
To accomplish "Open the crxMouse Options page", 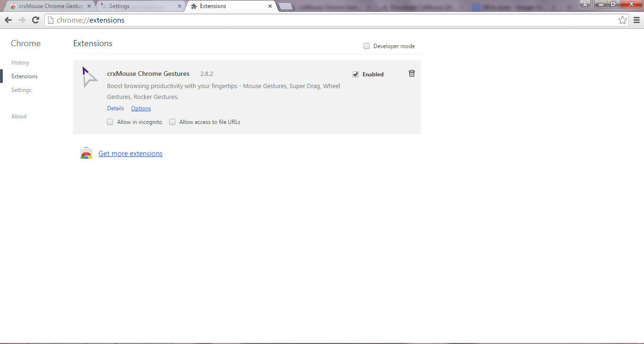I will click(x=140, y=108).
